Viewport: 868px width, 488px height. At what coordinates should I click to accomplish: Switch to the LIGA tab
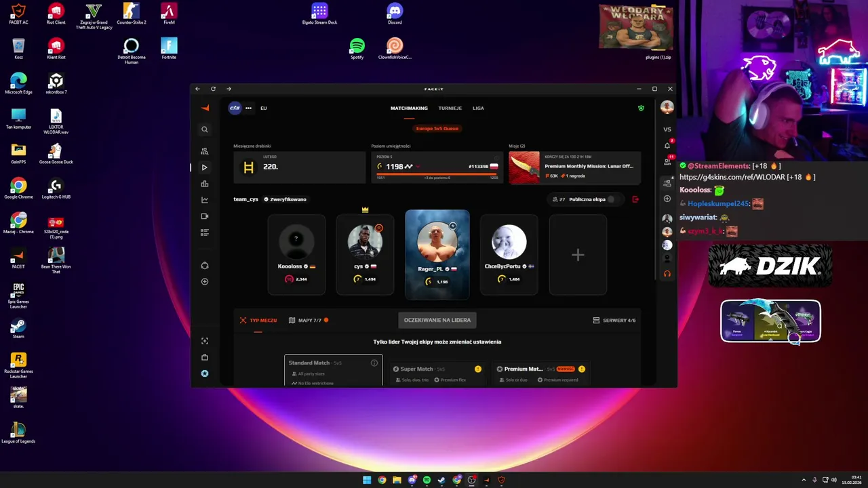[478, 108]
